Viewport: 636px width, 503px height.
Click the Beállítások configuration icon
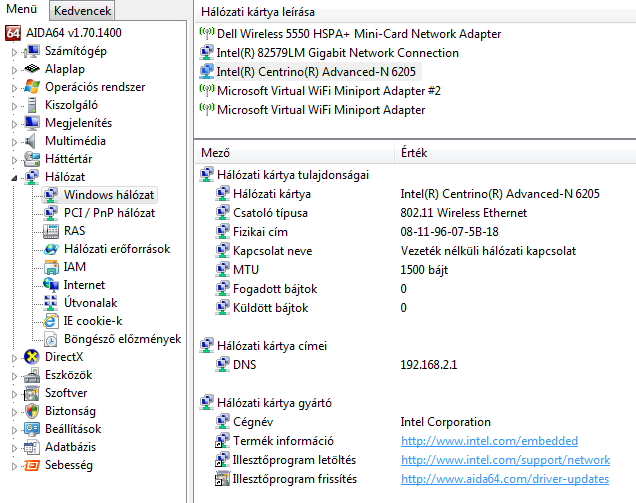click(x=32, y=429)
